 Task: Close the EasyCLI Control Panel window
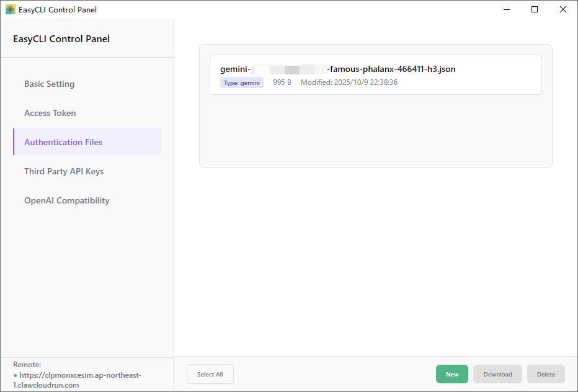[563, 9]
